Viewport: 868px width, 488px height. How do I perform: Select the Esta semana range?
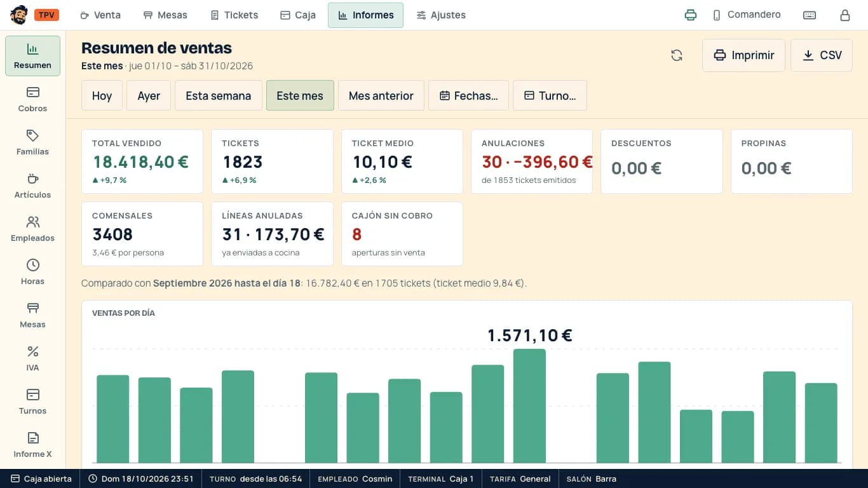219,95
